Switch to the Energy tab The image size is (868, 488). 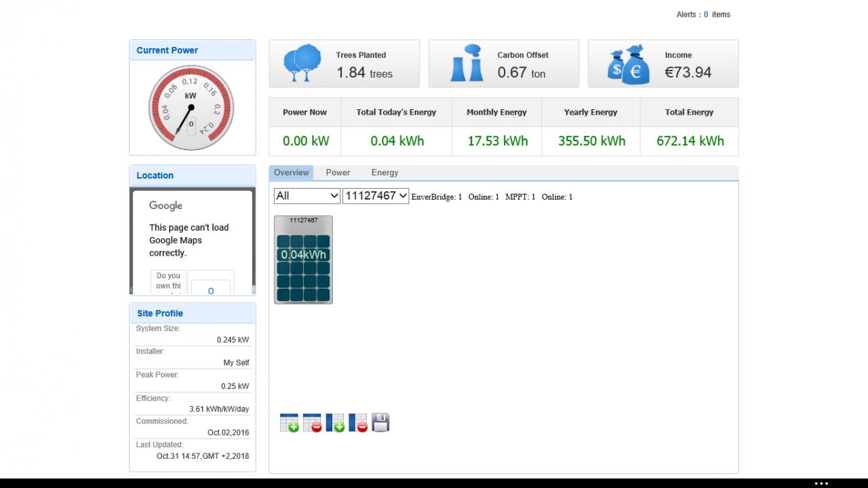point(384,172)
